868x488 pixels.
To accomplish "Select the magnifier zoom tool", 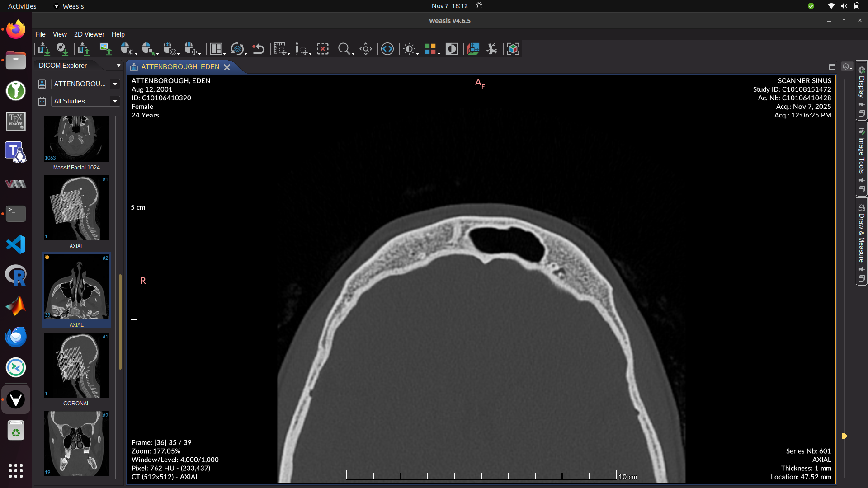I will click(344, 49).
